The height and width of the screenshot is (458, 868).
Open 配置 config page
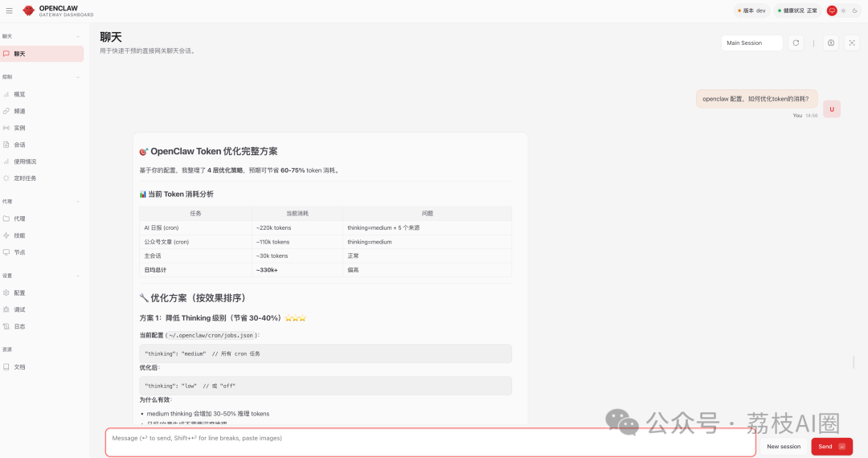(x=42, y=292)
